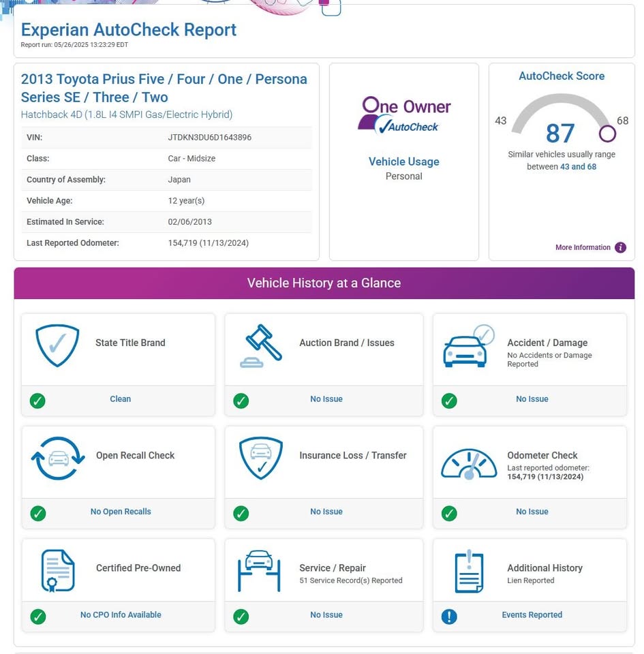Click the No Open Recalls link
This screenshot has width=644, height=654.
click(121, 512)
